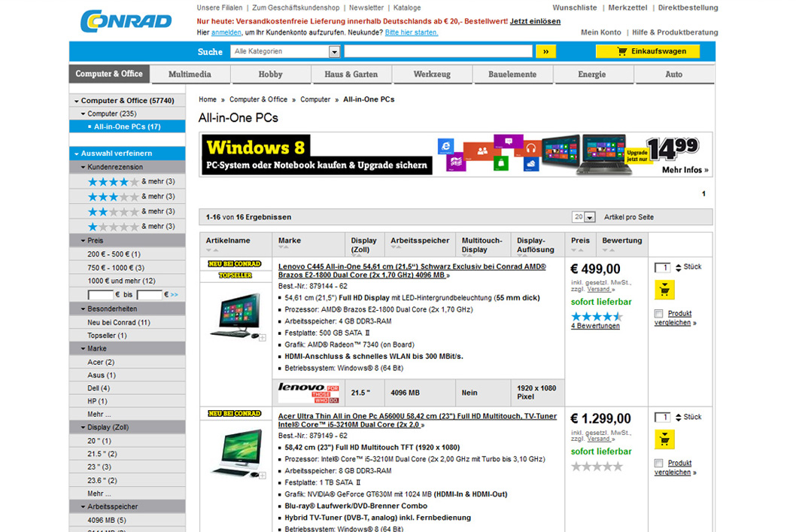Filter by price 1000 € und mehr (12)

pyautogui.click(x=121, y=281)
